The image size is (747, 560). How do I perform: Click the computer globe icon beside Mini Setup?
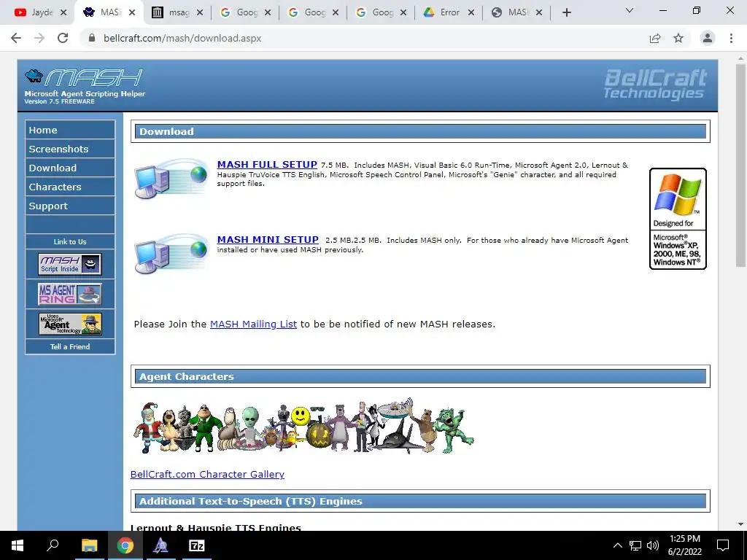coord(171,253)
